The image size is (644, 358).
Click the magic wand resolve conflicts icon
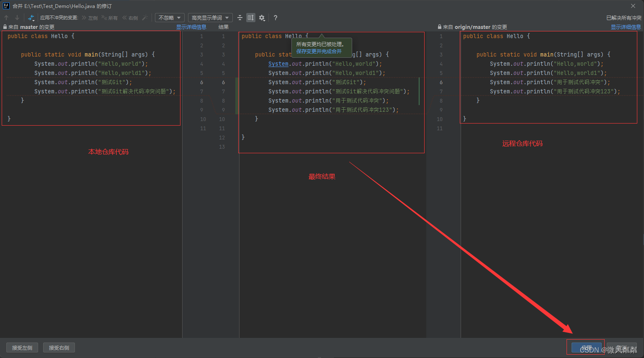pos(145,18)
